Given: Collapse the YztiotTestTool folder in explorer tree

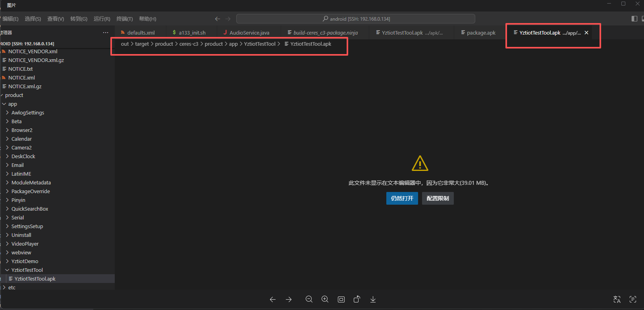Looking at the screenshot, I should pyautogui.click(x=27, y=270).
